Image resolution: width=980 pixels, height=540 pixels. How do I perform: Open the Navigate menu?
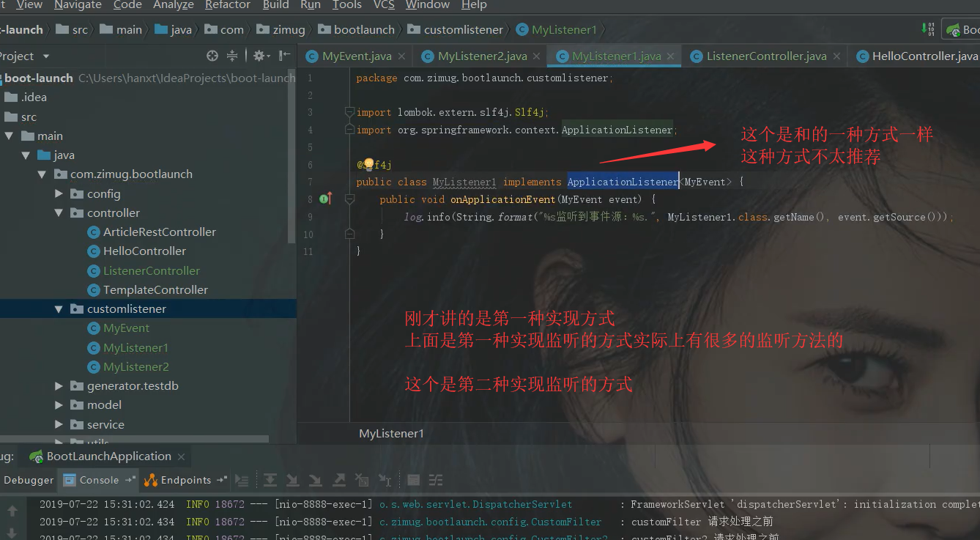[x=78, y=5]
